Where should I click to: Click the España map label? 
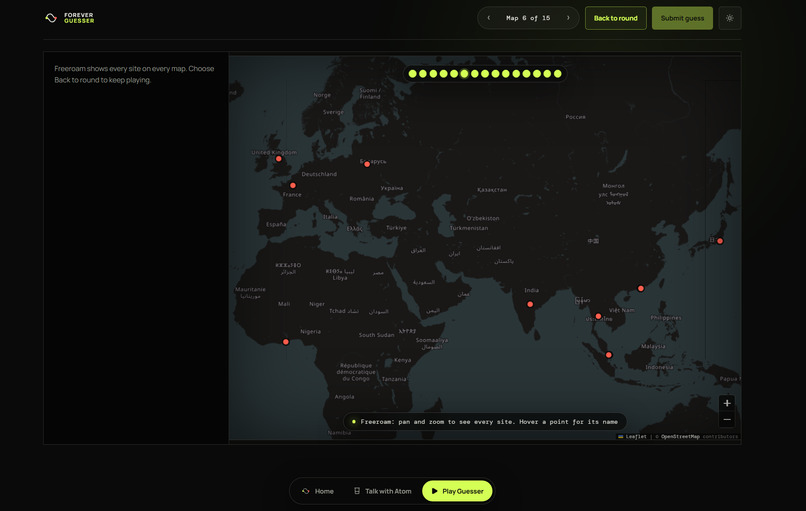tap(276, 224)
